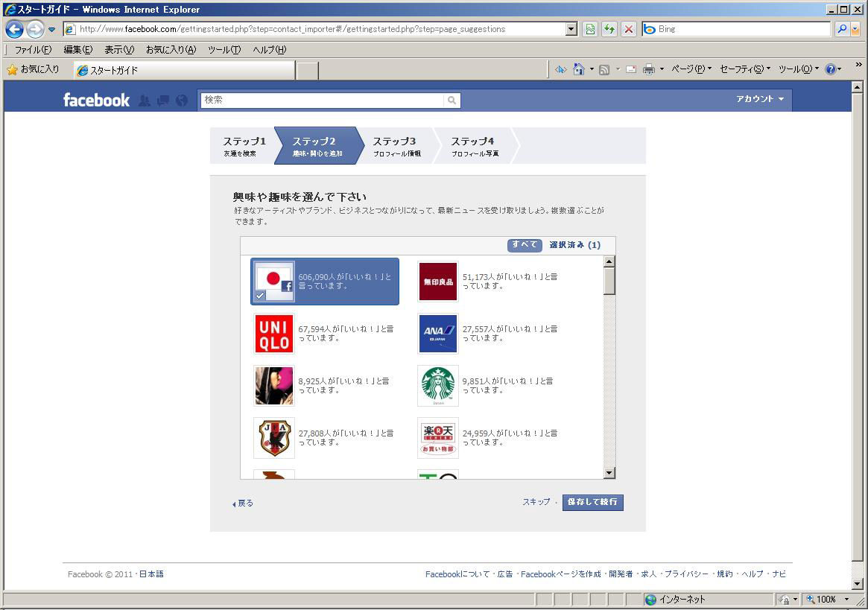Click the スキップ skip link
Image resolution: width=868 pixels, height=610 pixels.
[536, 501]
